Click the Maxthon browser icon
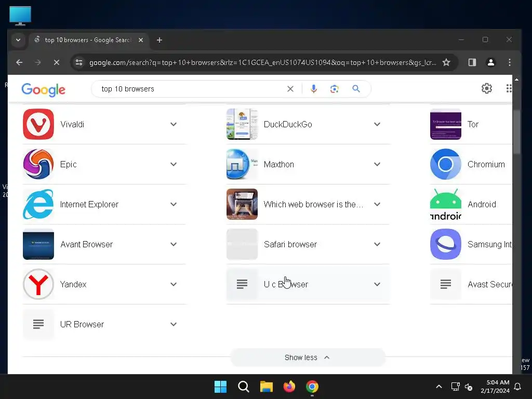Screen dimensions: 532x399 pos(242,164)
